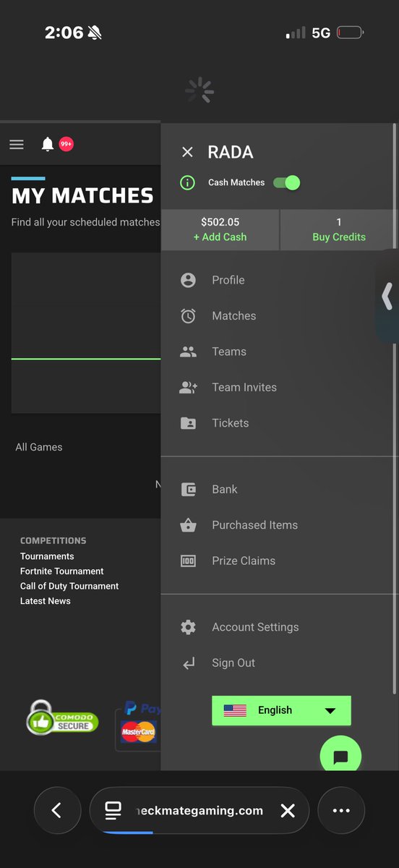Select Sign Out
This screenshot has height=868, width=399.
[233, 663]
